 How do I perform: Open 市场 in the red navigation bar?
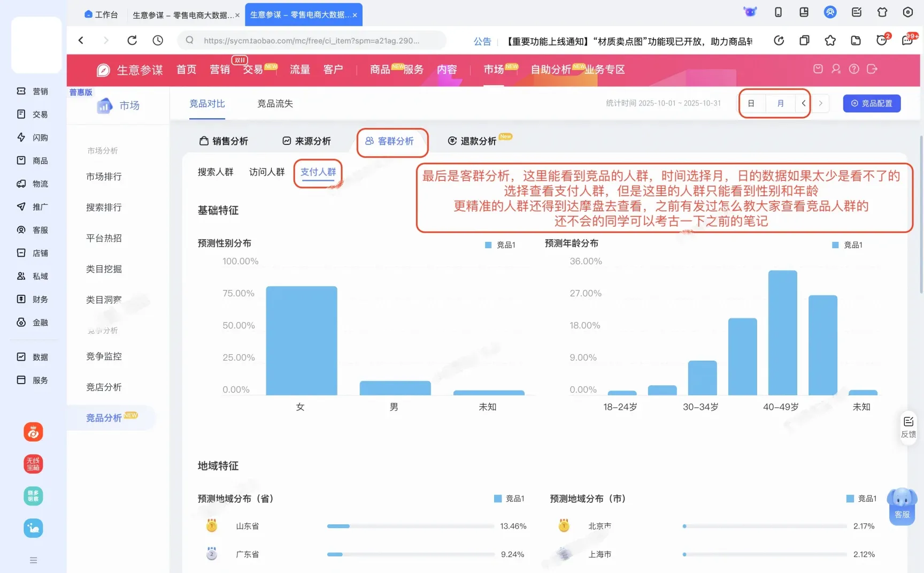(494, 70)
